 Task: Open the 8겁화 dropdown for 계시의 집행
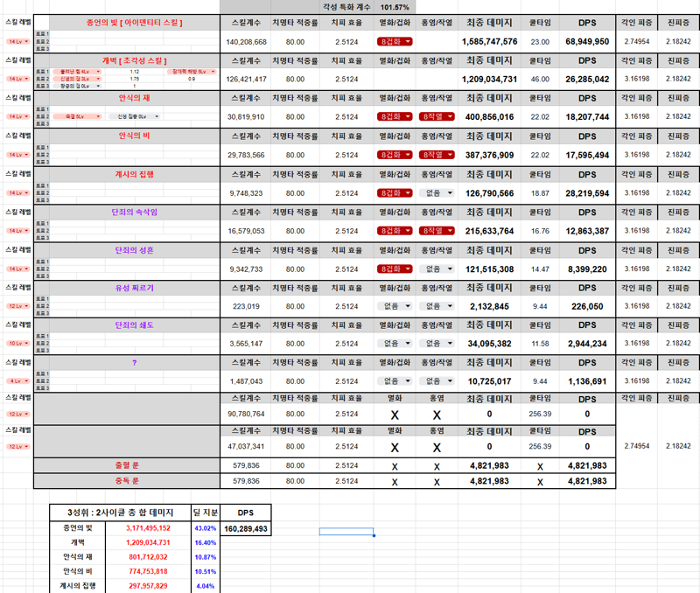coord(395,193)
